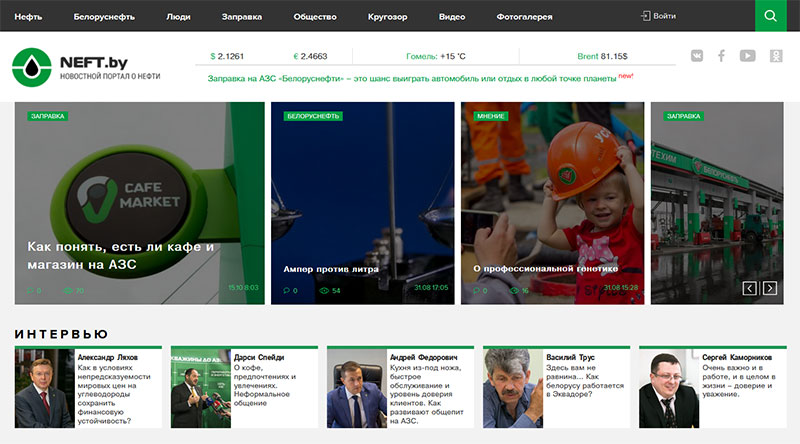Image resolution: width=800 pixels, height=444 pixels.
Task: Click the Гомель +15 °C weather
Action: (436, 56)
